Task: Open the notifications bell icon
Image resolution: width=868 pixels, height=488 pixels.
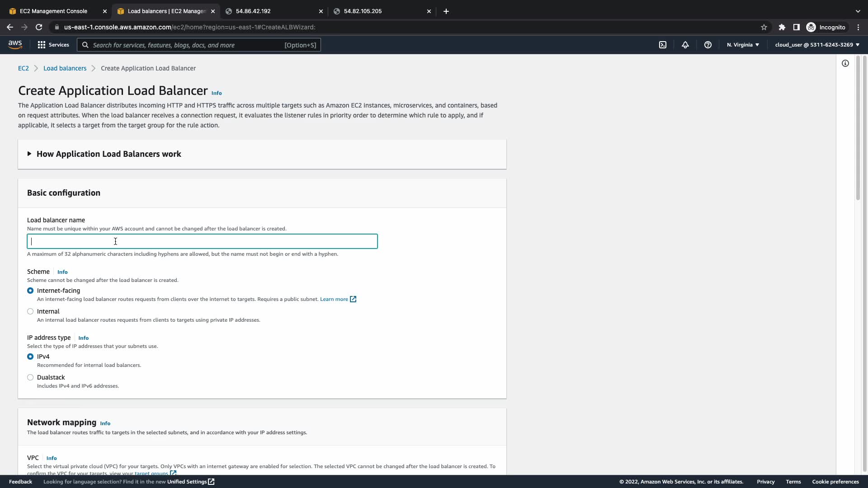Action: tap(685, 45)
